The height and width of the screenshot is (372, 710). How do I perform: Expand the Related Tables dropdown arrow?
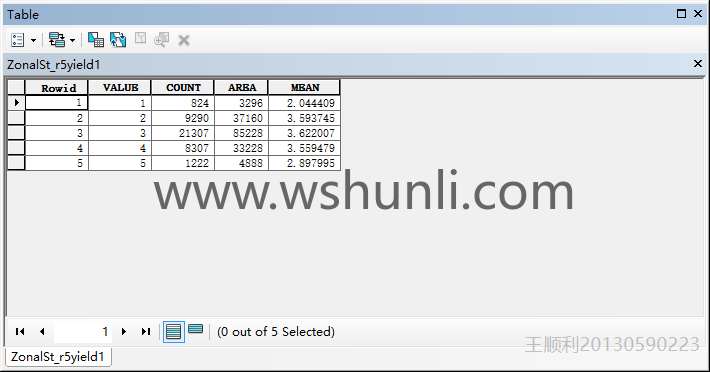[72, 41]
